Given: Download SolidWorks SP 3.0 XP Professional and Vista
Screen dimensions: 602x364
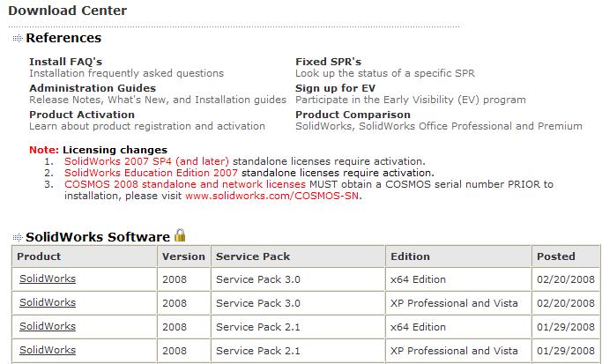Looking at the screenshot, I should (48, 302).
